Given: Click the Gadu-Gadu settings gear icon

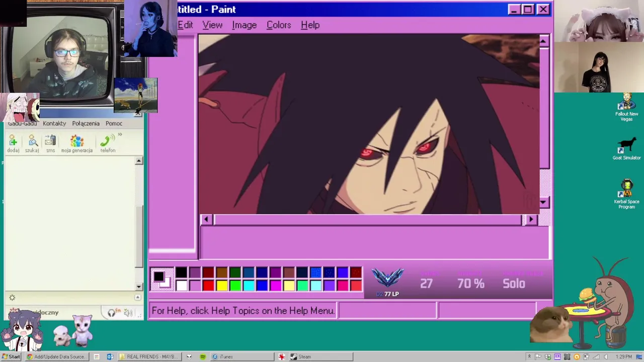Looking at the screenshot, I should (x=12, y=298).
